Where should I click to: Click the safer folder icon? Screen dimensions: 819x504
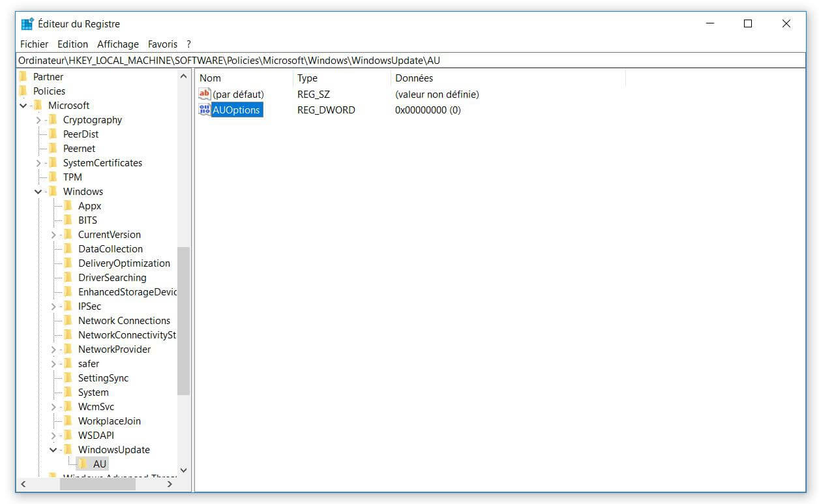tap(68, 363)
